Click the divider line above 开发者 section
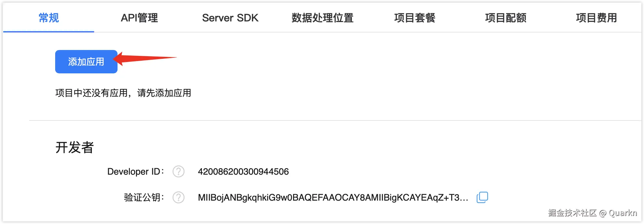Image resolution: width=644 pixels, height=224 pixels. pos(335,120)
